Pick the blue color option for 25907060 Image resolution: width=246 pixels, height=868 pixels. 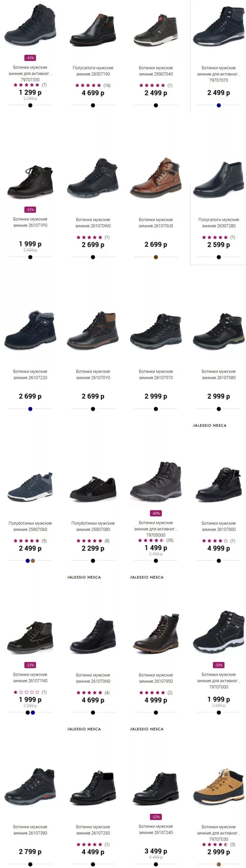coord(28,560)
